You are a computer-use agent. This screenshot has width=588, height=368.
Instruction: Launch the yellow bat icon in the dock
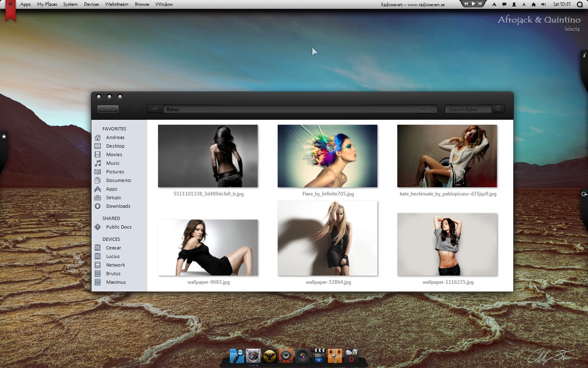(269, 356)
